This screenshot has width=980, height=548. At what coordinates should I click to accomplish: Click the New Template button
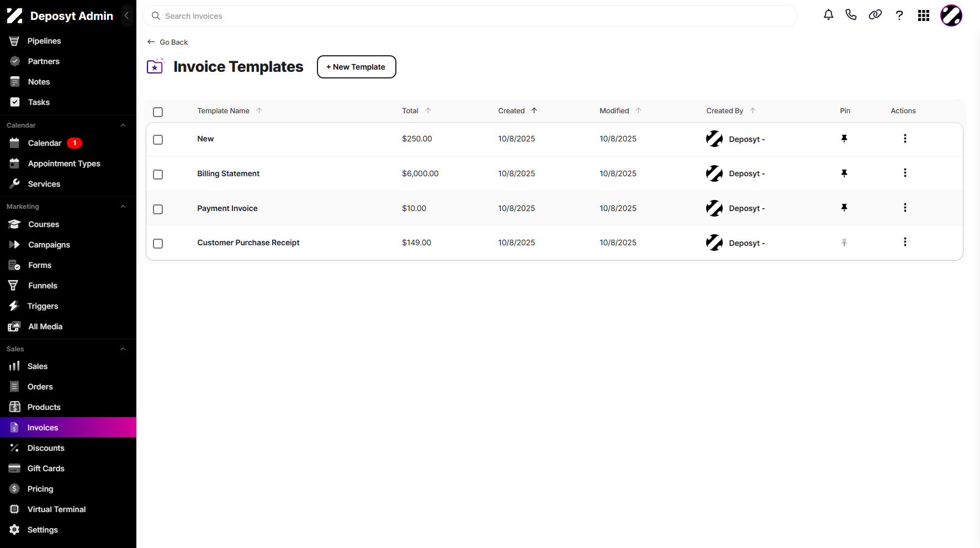(357, 67)
